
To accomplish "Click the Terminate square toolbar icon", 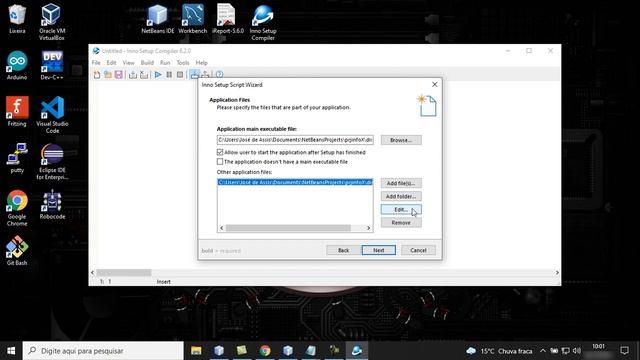I will pyautogui.click(x=180, y=75).
